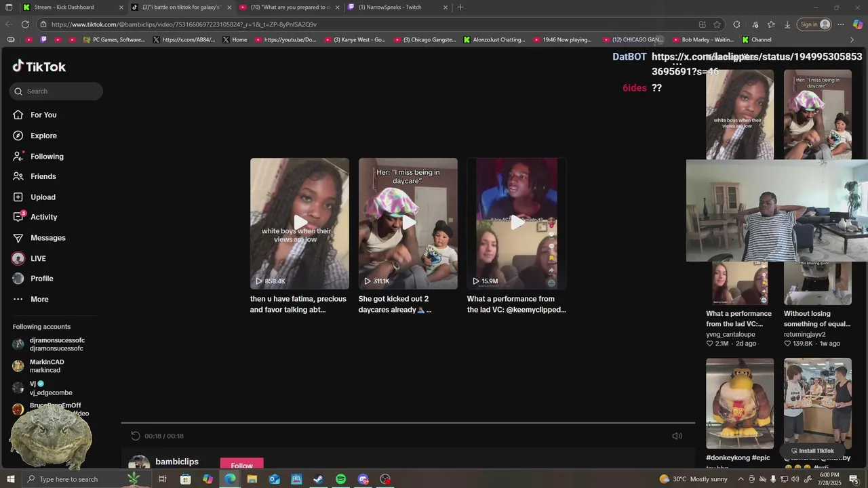The image size is (868, 488).
Task: Switch to the Stream - Kick Dashboard tab
Action: [x=72, y=7]
